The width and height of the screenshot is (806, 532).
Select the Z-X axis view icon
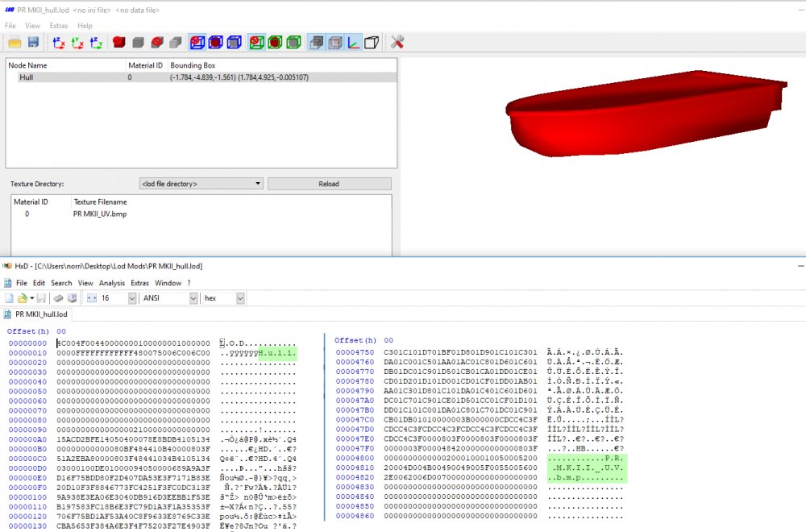(59, 42)
